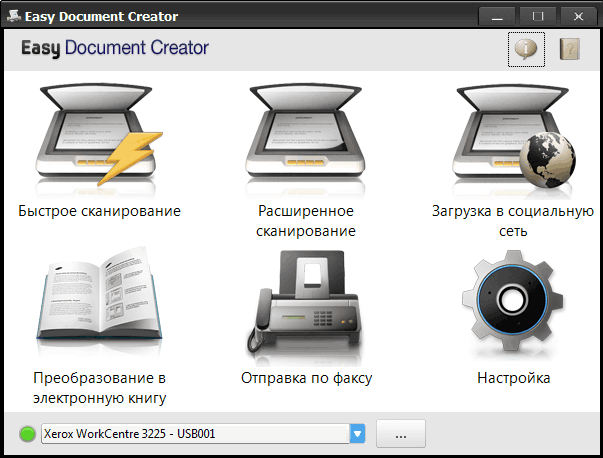Viewport: 603px width, 458px height.
Task: Click the "..." browse button
Action: [x=401, y=434]
